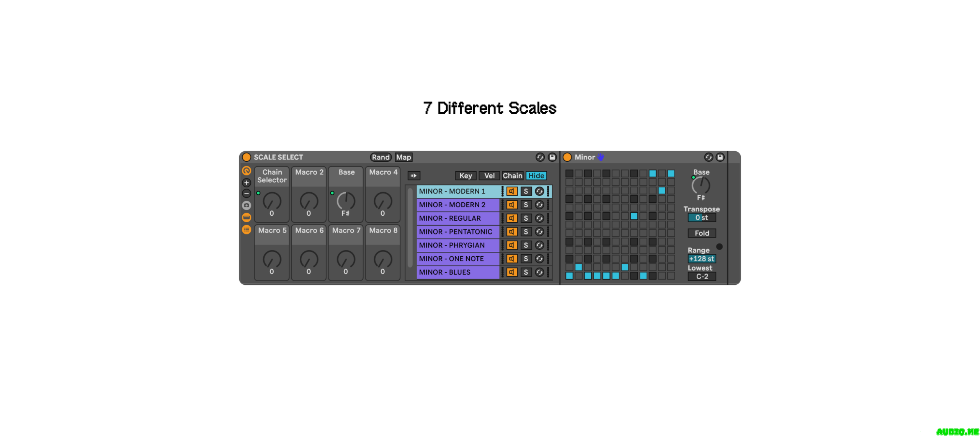Viewport: 980px width, 436px height.
Task: Solo the MINOR - REGULAR chain
Action: [526, 218]
